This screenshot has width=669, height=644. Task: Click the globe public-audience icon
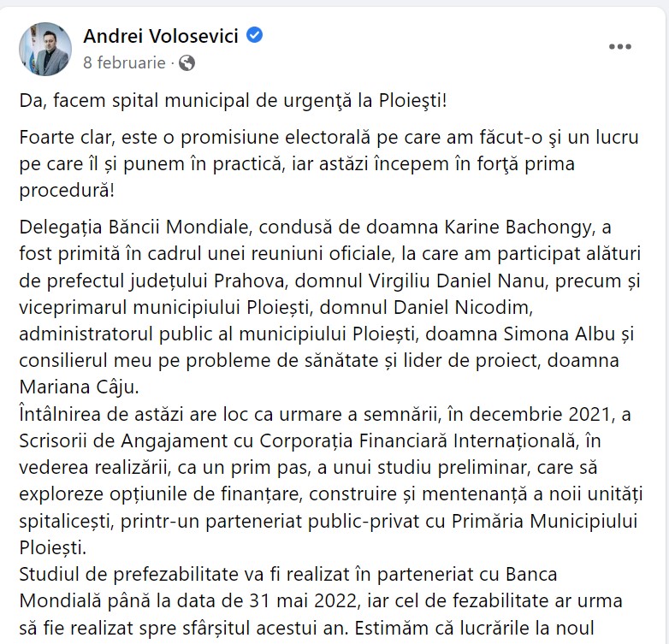(x=187, y=62)
